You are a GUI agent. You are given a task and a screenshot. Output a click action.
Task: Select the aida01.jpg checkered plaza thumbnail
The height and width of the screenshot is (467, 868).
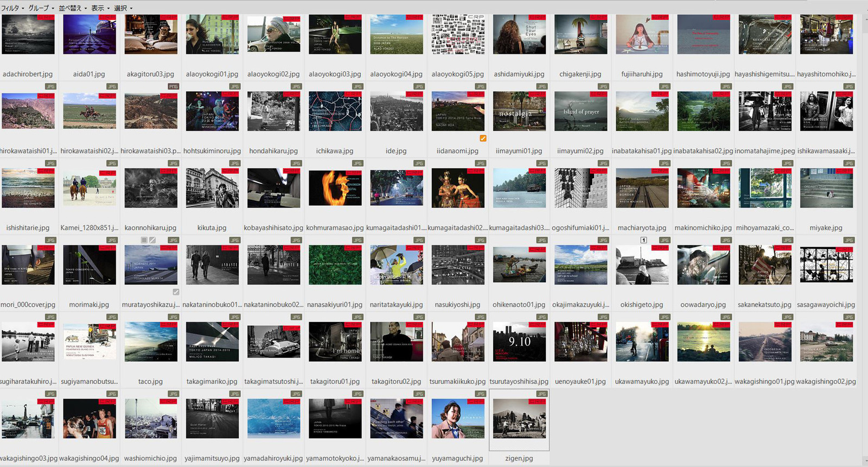pos(90,34)
